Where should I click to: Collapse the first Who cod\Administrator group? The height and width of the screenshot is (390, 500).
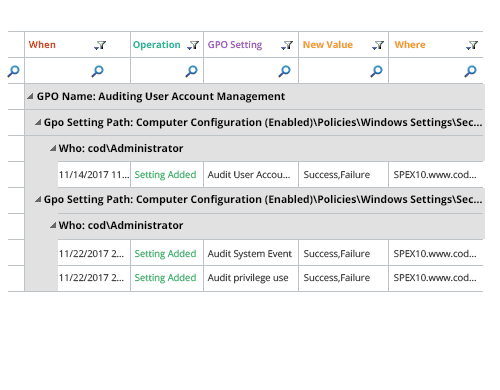click(x=53, y=148)
